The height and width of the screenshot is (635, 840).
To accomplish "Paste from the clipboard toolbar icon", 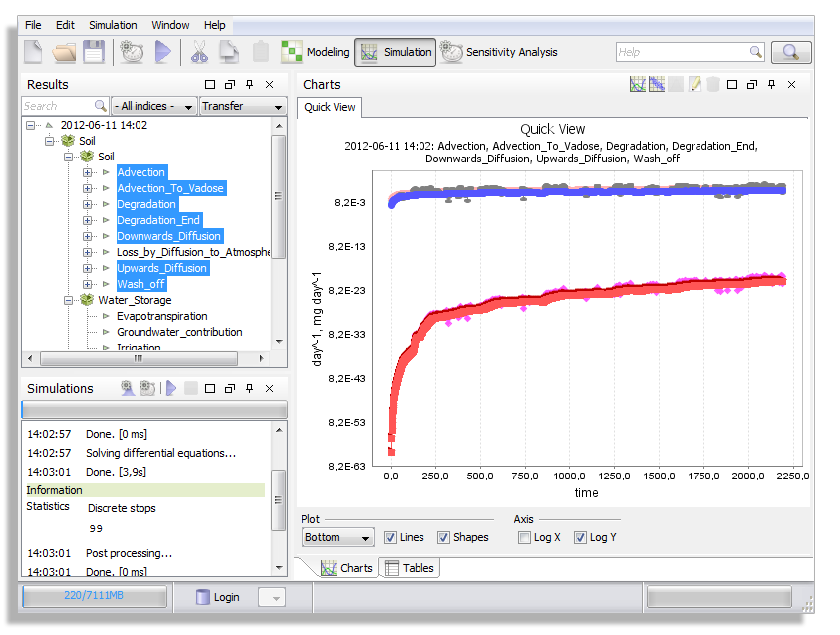I will point(261,52).
